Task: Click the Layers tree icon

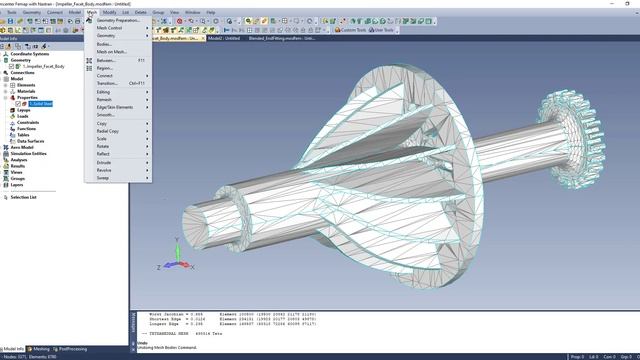Action: click(6, 185)
